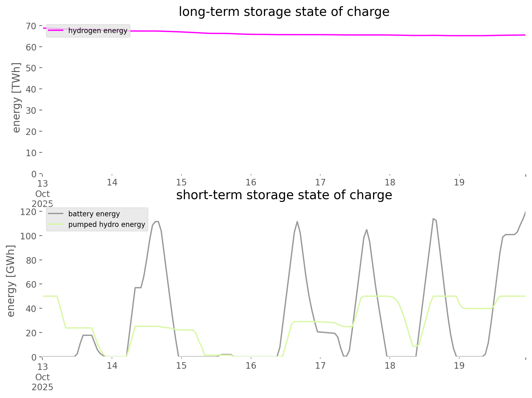The height and width of the screenshot is (398, 532).
Task: Click the 30 tick label on the TWh axis
Action: pos(31,111)
